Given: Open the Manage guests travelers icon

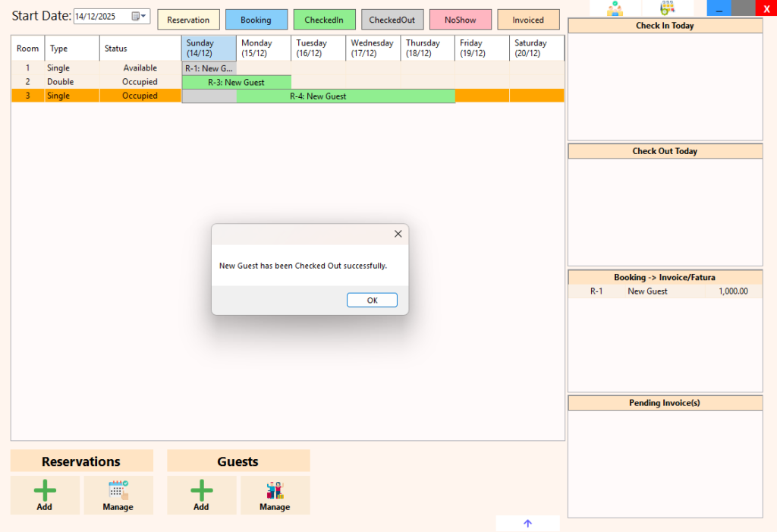Looking at the screenshot, I should point(275,490).
